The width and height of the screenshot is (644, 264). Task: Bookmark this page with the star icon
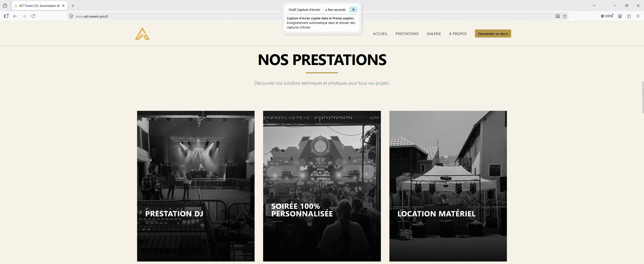click(x=565, y=16)
